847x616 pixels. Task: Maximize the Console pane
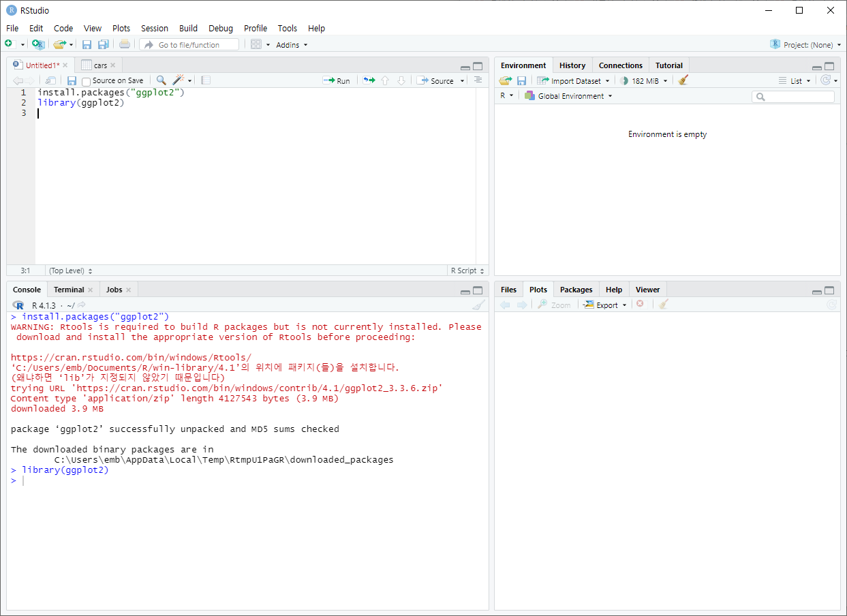[478, 290]
